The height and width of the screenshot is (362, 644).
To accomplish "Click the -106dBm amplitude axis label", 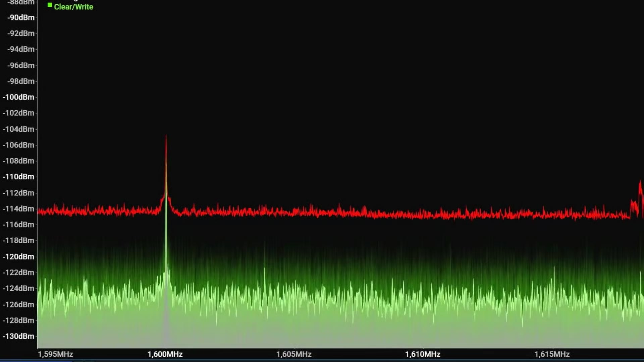I will [x=18, y=145].
